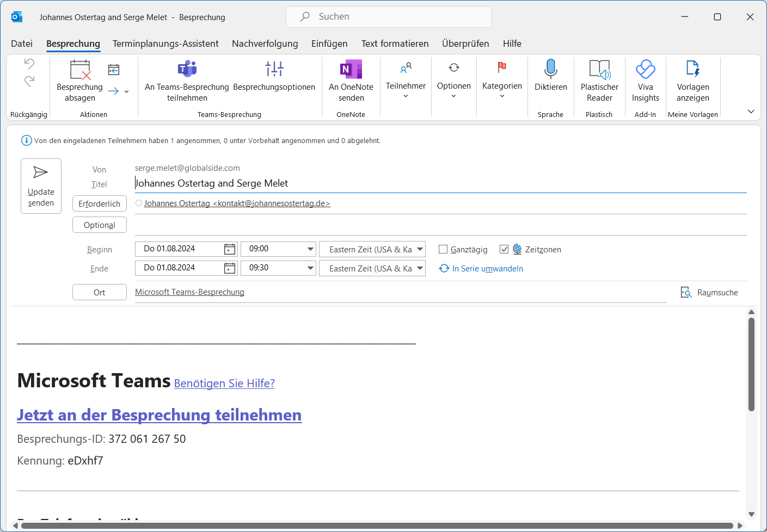Uncheck the Zeitzonen checkbox

point(504,250)
